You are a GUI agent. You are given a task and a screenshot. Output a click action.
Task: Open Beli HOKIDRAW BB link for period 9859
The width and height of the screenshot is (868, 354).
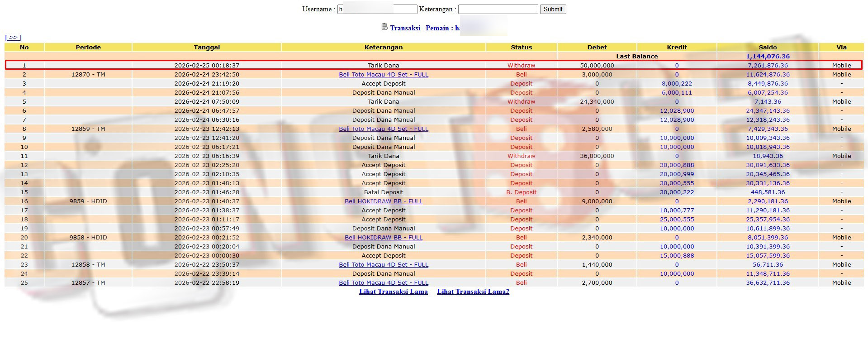point(383,201)
